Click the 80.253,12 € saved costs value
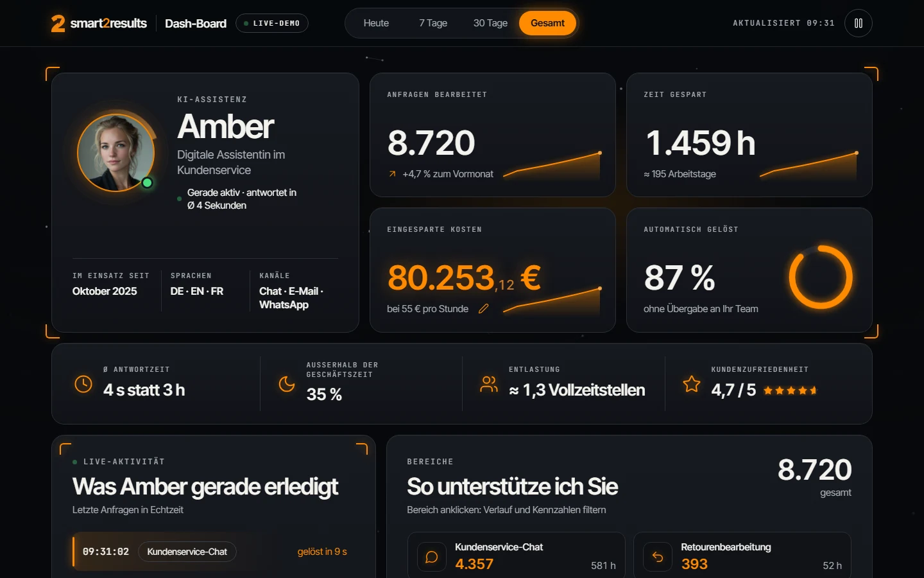Image resolution: width=924 pixels, height=578 pixels. (x=464, y=278)
